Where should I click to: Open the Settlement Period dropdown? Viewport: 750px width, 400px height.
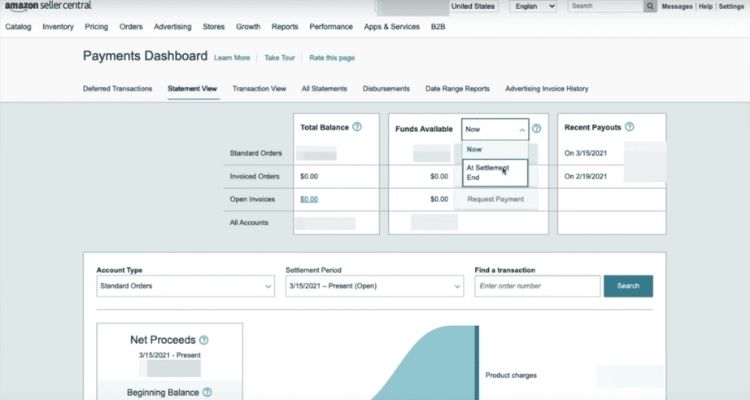375,286
